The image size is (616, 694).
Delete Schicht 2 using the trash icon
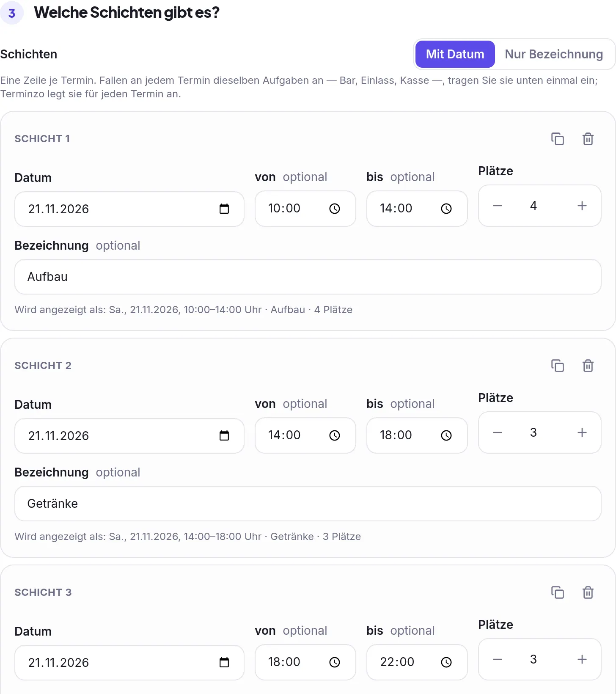[588, 366]
